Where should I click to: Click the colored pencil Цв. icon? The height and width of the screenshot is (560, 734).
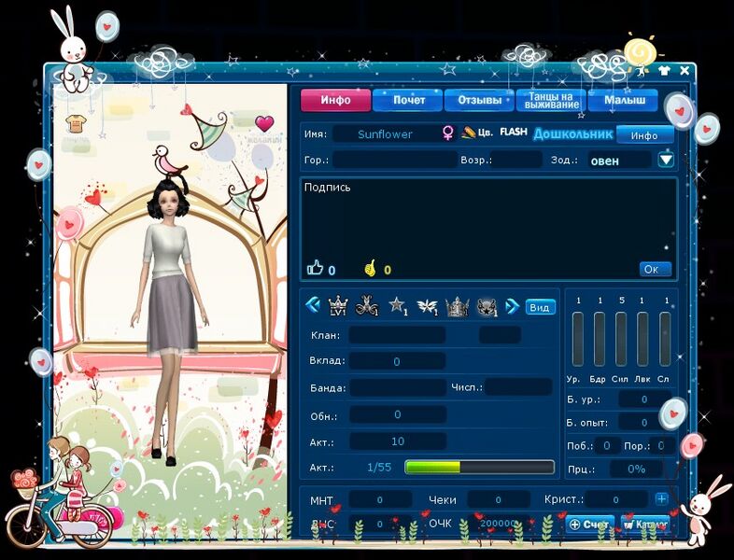[x=469, y=133]
